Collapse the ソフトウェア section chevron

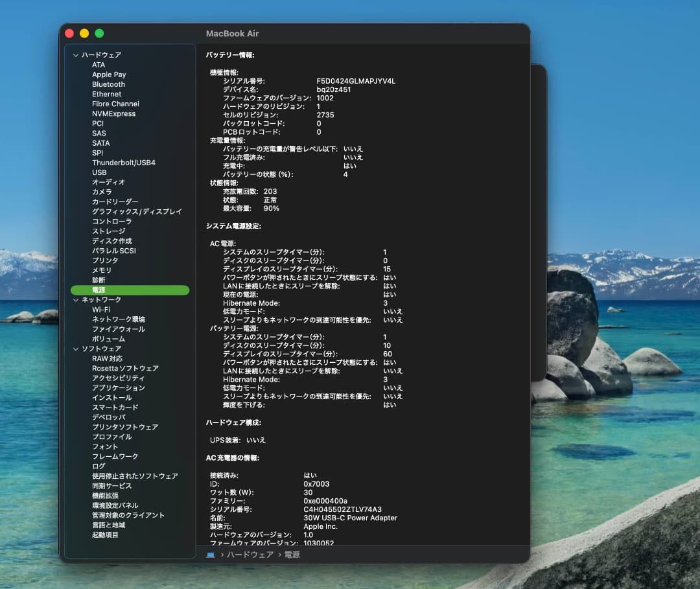76,349
